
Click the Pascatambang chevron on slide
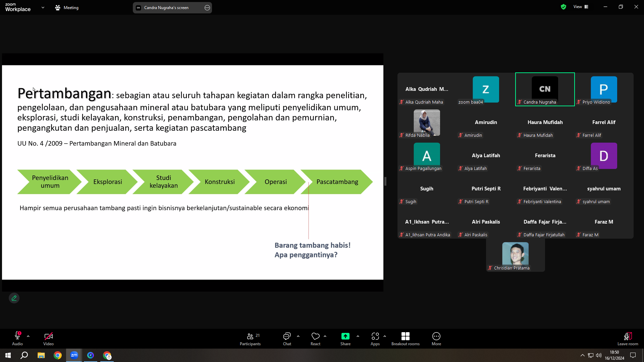coord(337,182)
